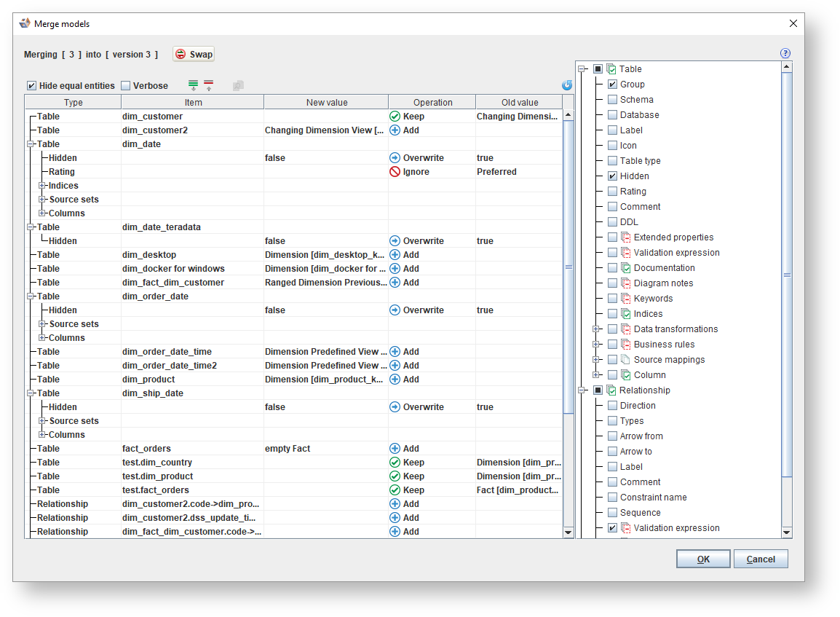Click the Swap button
This screenshot has height=617, width=840.
[x=194, y=54]
